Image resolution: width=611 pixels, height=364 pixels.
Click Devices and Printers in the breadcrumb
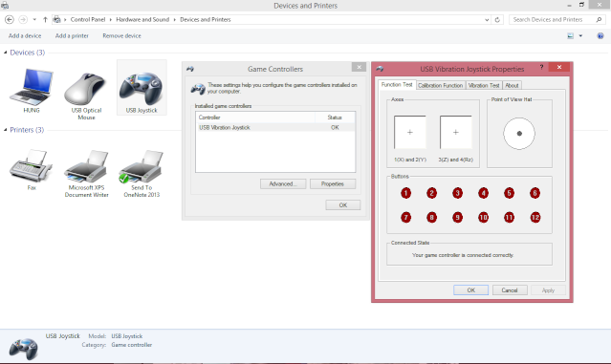[206, 19]
